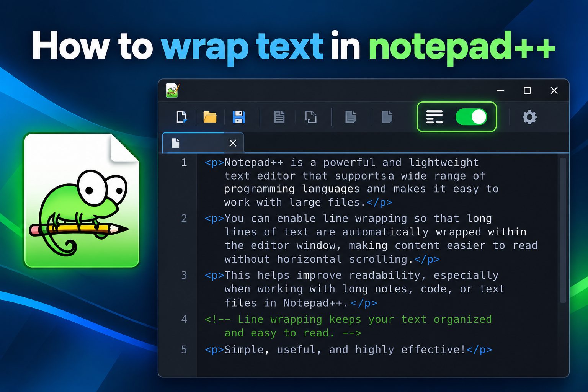The width and height of the screenshot is (588, 392).
Task: Open a file with the yellow folder icon
Action: pos(210,117)
